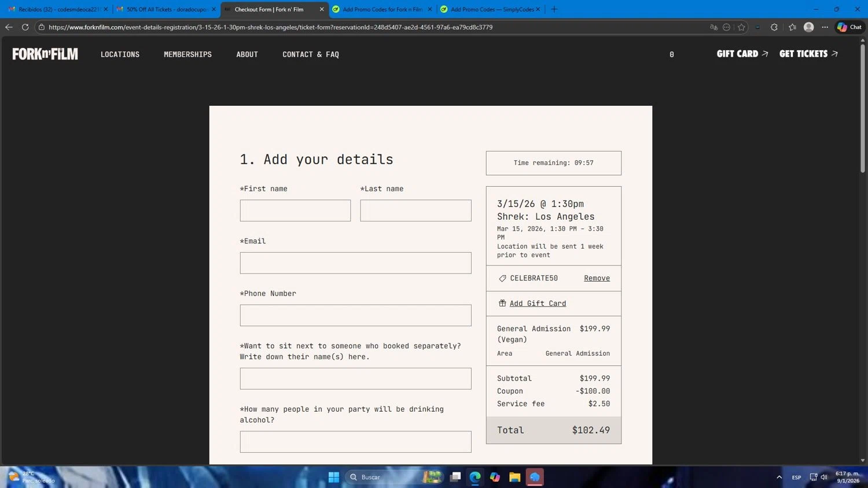Open the cart counter showing 0
The width and height of the screenshot is (868, 488).
click(x=671, y=54)
